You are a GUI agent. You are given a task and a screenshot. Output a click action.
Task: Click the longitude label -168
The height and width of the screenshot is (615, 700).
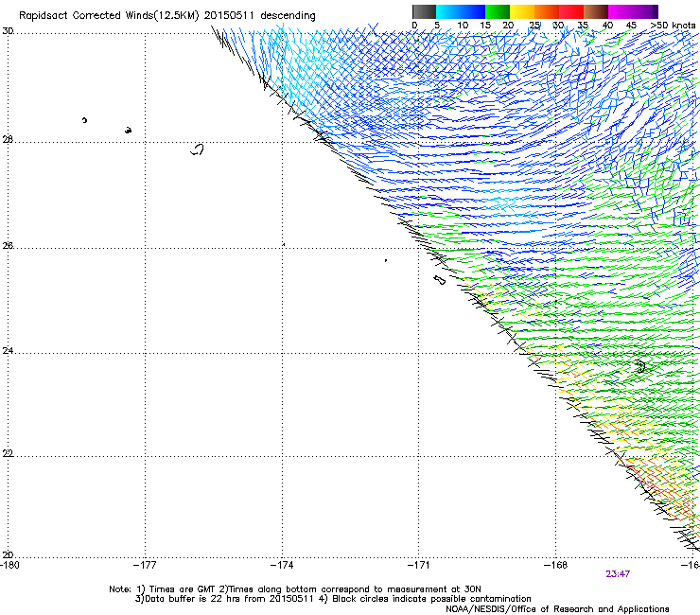[556, 565]
